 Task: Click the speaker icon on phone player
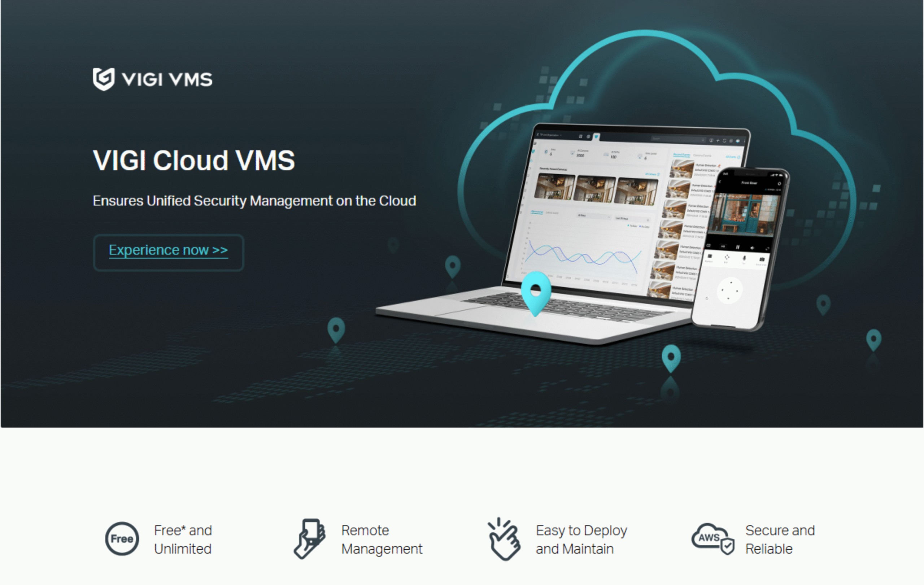(x=752, y=248)
